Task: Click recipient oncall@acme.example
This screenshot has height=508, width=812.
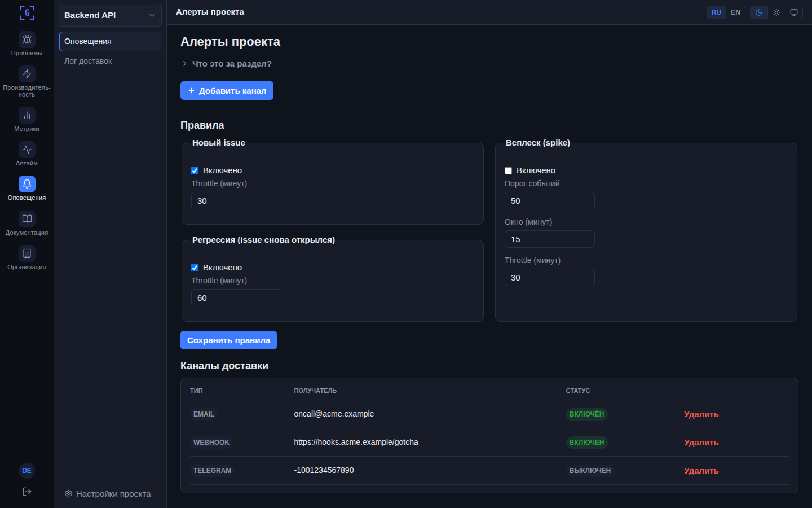Action: [334, 414]
